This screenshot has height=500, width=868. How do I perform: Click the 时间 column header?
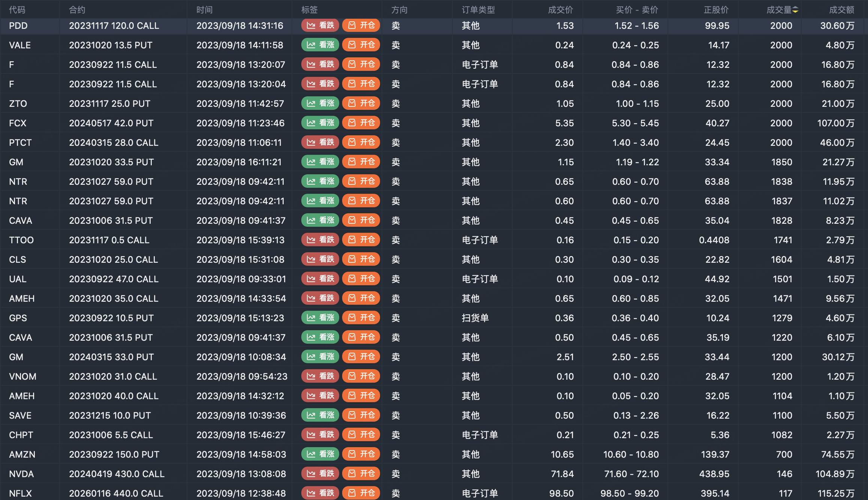[205, 10]
